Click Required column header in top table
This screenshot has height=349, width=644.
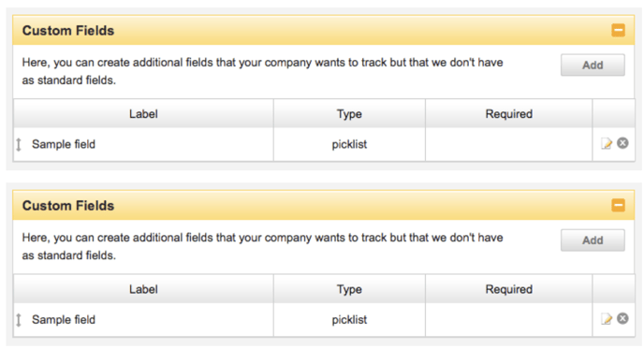509,114
